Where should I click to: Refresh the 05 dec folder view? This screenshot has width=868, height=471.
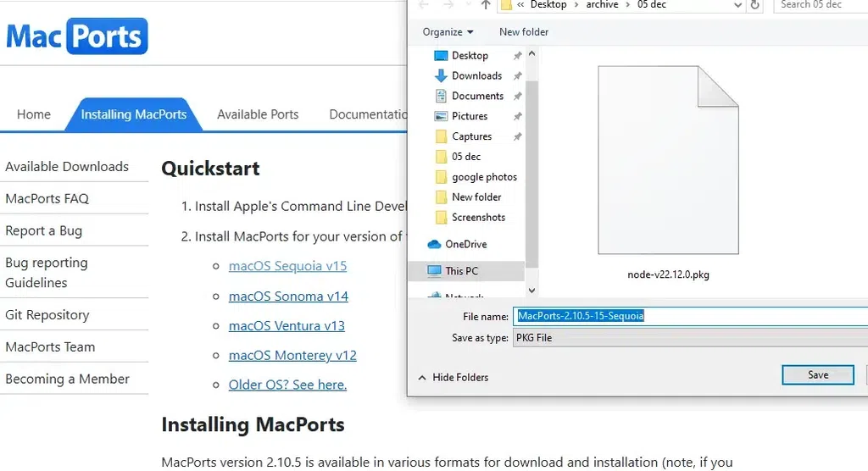click(x=754, y=5)
